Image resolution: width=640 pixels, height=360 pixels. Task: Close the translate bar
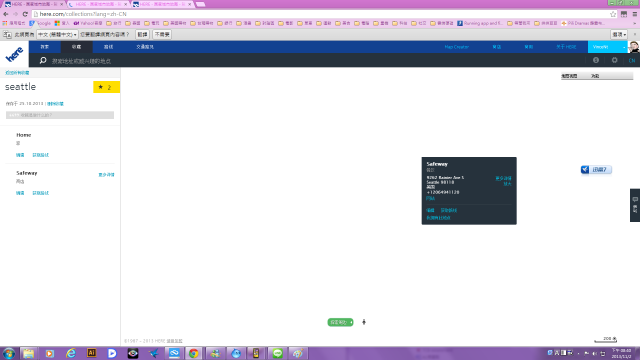(x=634, y=35)
